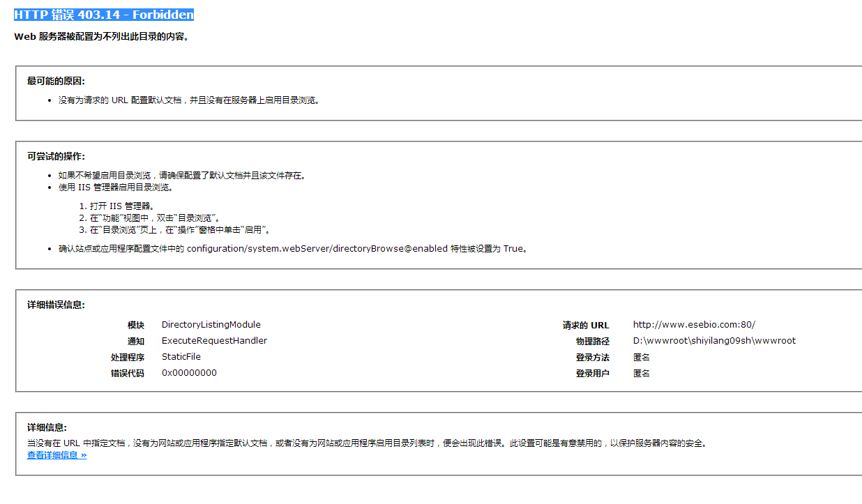
Task: Click step 2 about 双击"目录浏览"
Action: click(x=153, y=218)
